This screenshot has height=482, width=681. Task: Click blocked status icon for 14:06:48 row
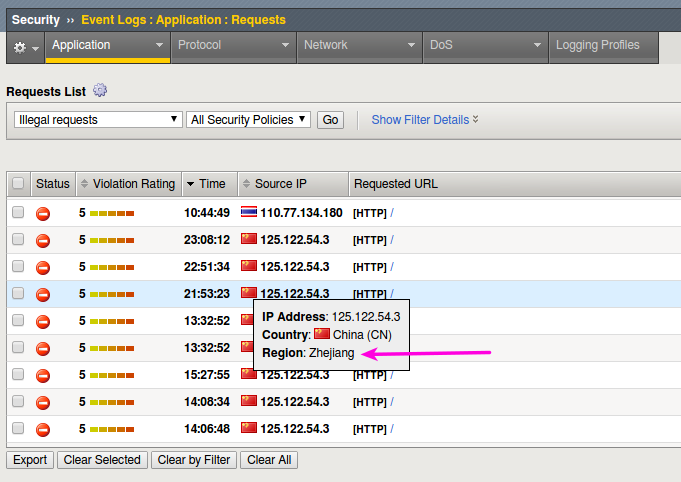(x=43, y=429)
